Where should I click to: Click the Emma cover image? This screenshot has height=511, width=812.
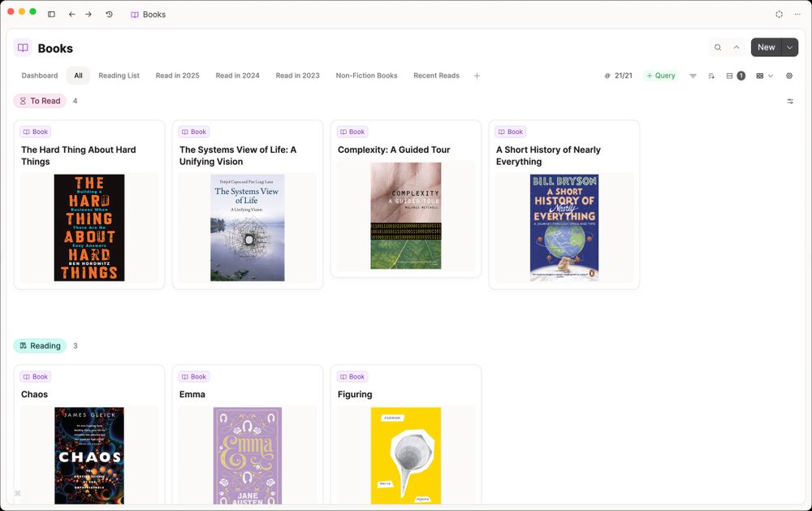click(248, 456)
